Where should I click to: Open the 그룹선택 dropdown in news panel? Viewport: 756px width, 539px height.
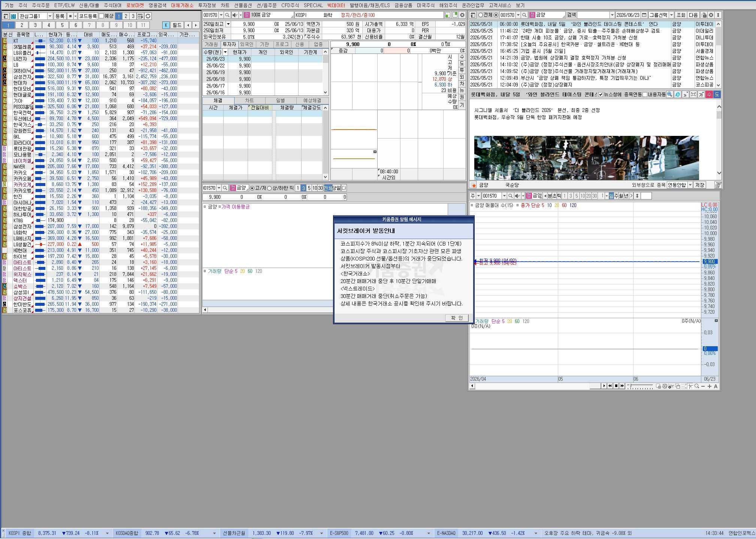pyautogui.click(x=671, y=15)
